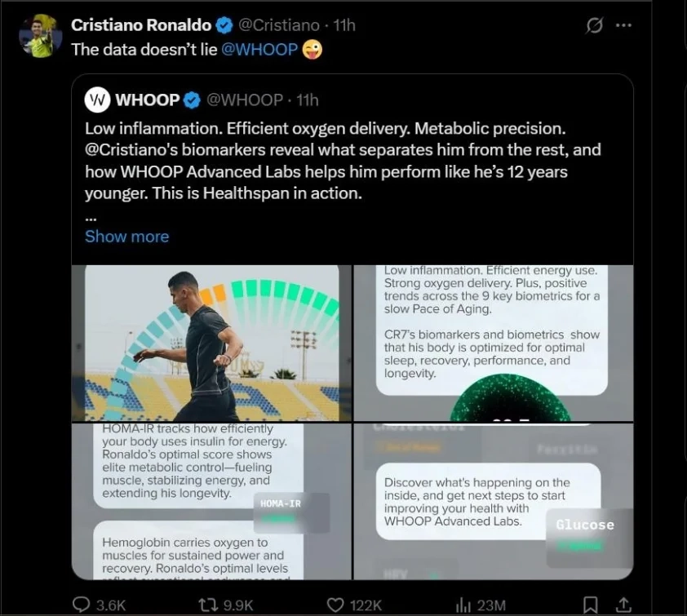Open Cristiano Ronaldo's profile avatar
The width and height of the screenshot is (687, 616).
pyautogui.click(x=41, y=36)
